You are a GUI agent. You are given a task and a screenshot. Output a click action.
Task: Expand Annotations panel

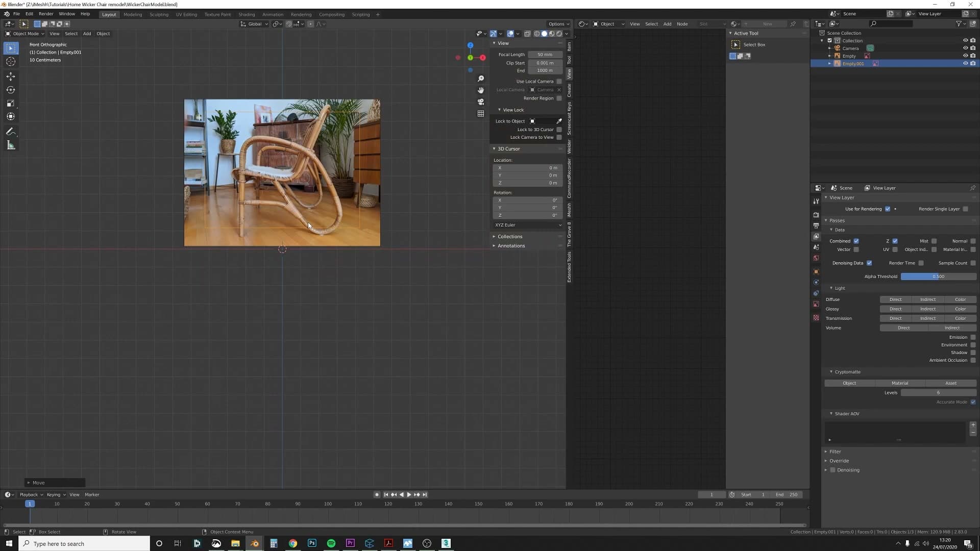(511, 246)
